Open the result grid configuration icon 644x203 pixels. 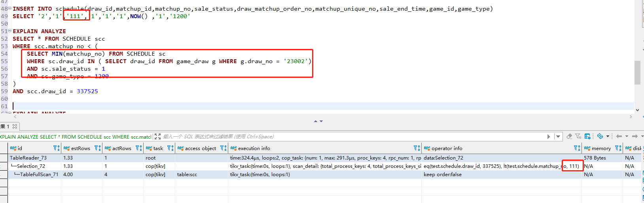587,136
